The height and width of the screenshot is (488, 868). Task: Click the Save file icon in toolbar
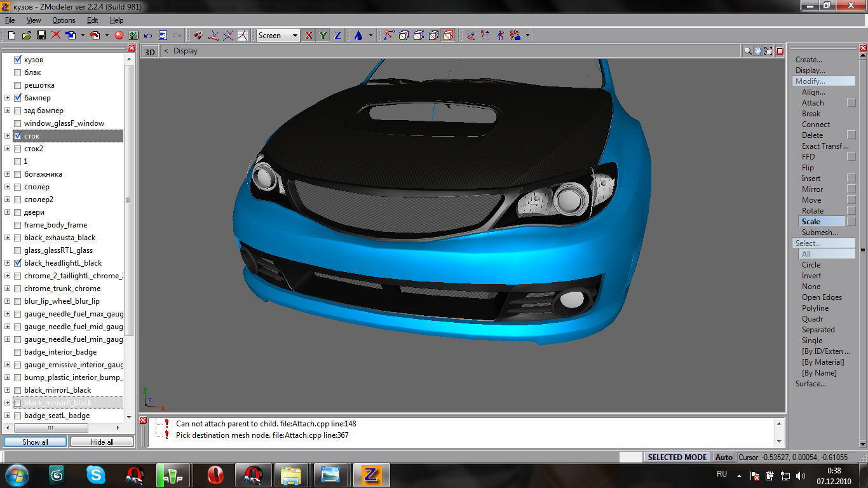[41, 36]
